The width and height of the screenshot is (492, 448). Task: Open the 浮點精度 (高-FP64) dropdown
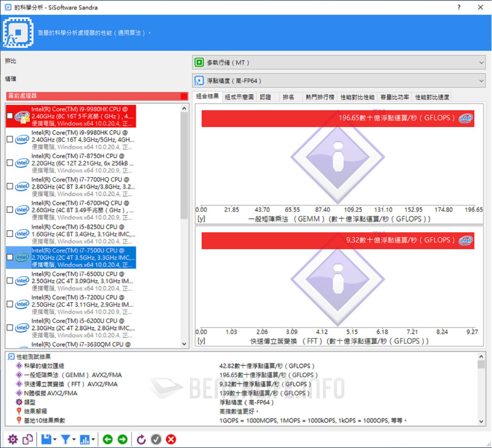[x=339, y=80]
